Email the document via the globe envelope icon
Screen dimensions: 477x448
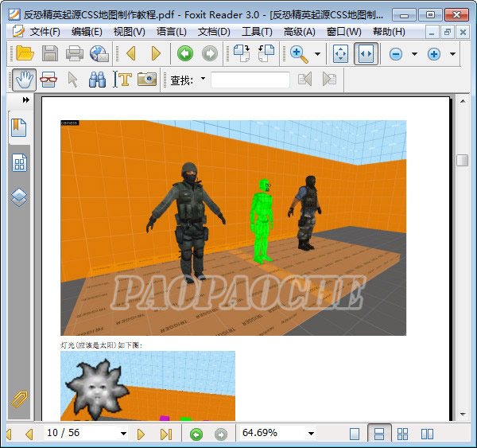point(99,54)
